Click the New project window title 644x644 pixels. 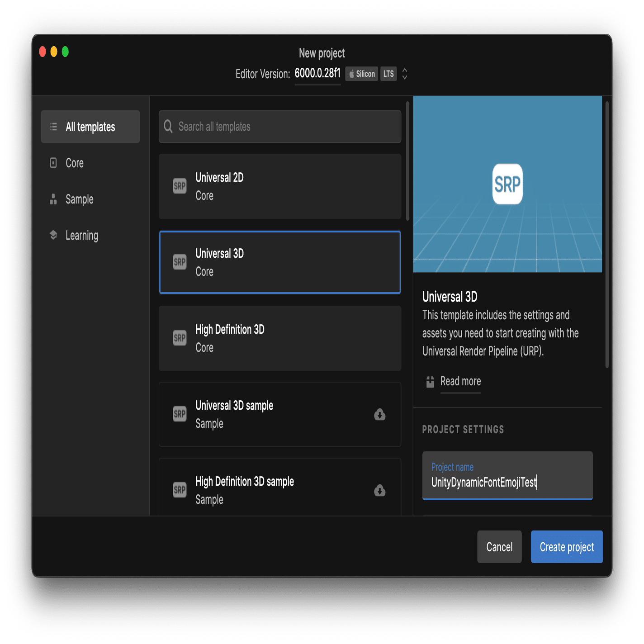tap(322, 53)
